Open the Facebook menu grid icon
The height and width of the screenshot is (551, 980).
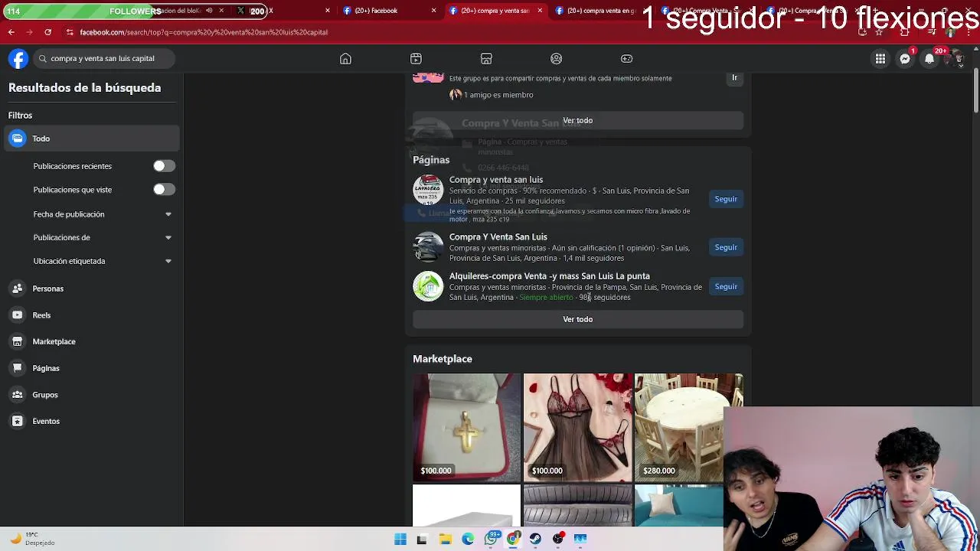880,59
